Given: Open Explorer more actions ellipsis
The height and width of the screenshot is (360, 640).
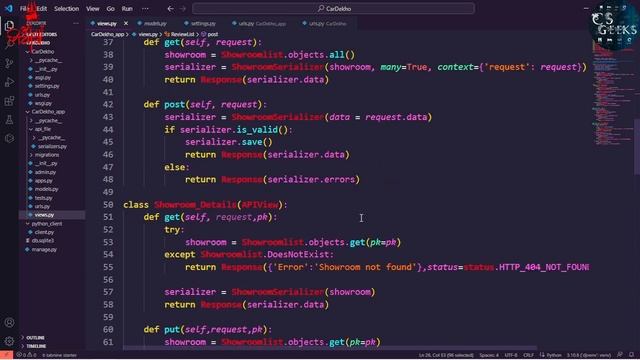Looking at the screenshot, I should [76, 24].
